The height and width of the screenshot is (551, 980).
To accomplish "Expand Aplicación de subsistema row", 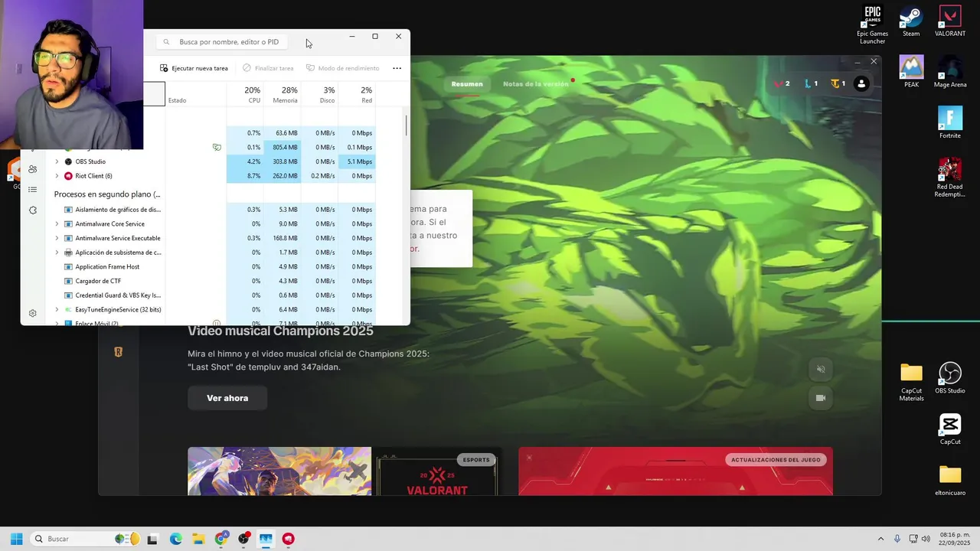I will pos(57,253).
